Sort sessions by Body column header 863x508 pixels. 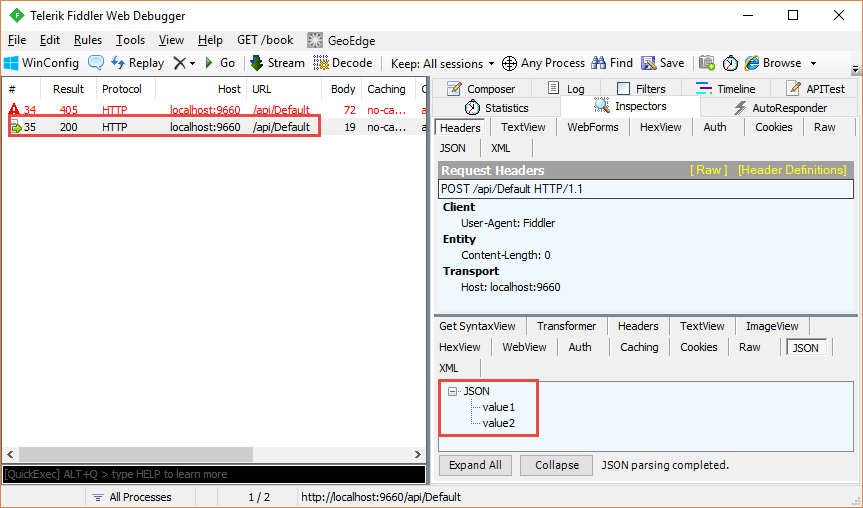click(x=342, y=89)
